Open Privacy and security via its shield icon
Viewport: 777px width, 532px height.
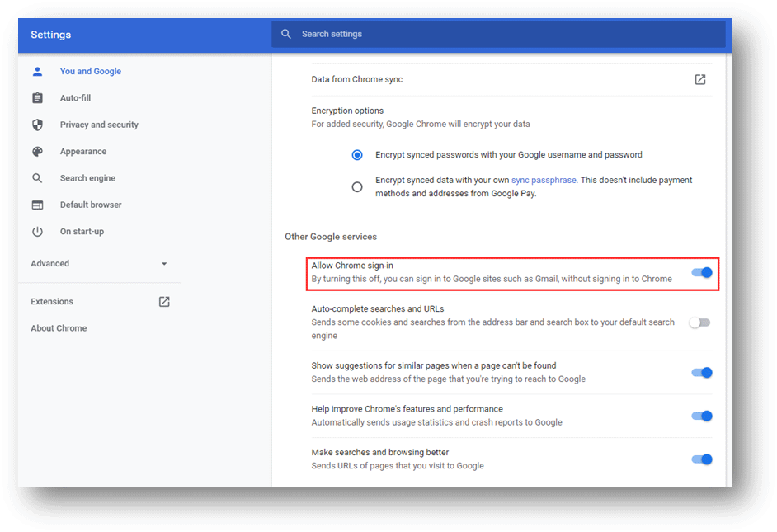click(x=37, y=125)
